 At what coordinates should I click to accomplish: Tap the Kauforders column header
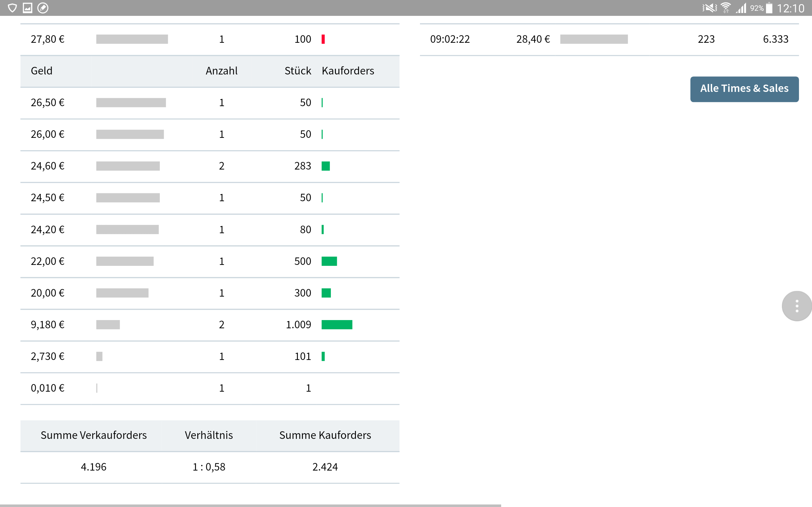click(348, 71)
